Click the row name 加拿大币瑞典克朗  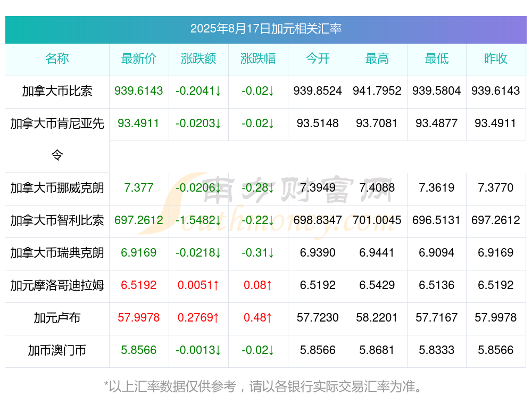[57, 253]
